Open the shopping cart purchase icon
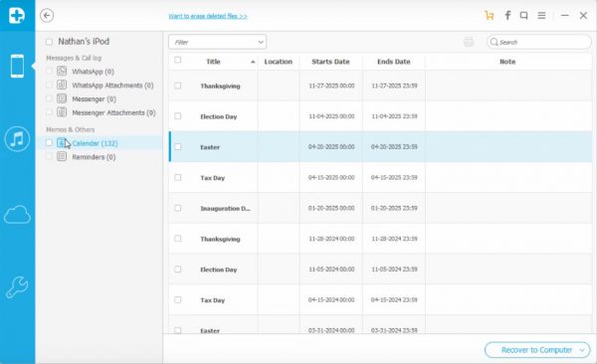597x364 pixels. point(490,16)
